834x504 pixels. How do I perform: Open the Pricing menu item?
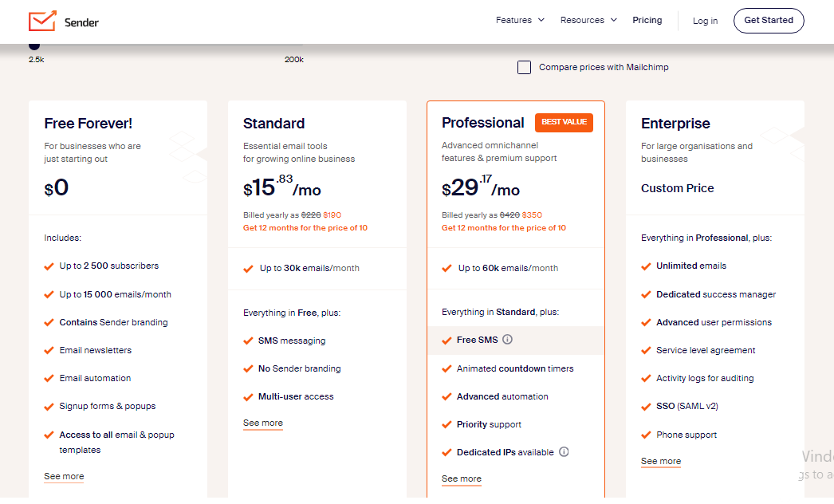(647, 20)
